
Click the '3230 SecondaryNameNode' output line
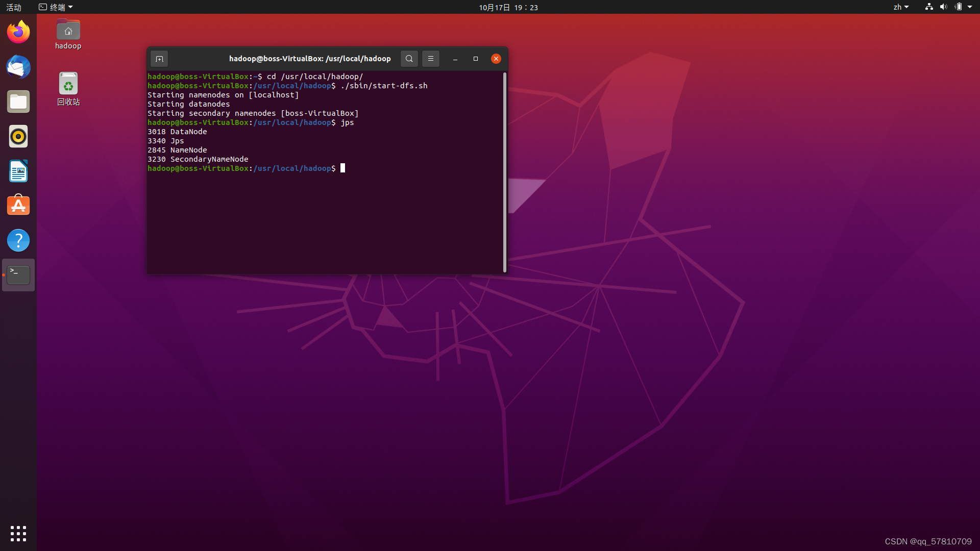pyautogui.click(x=198, y=159)
